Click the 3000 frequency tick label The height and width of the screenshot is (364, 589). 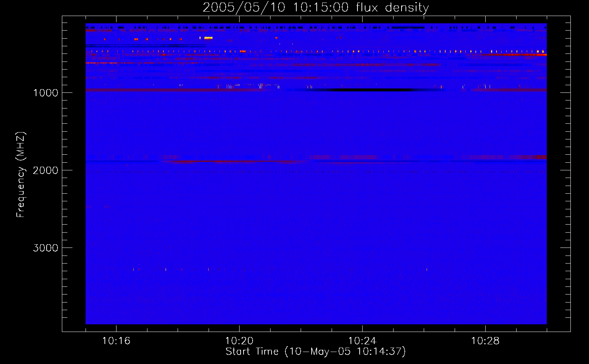point(46,248)
